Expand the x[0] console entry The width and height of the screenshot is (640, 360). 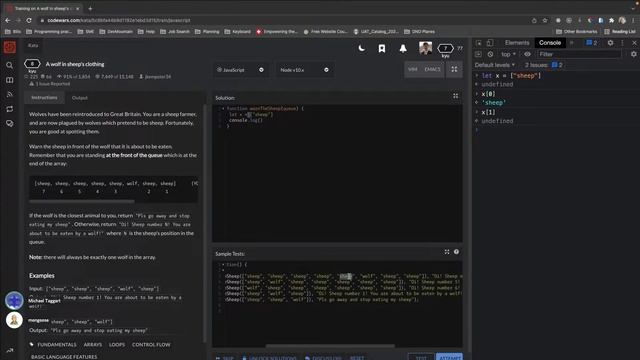click(476, 94)
